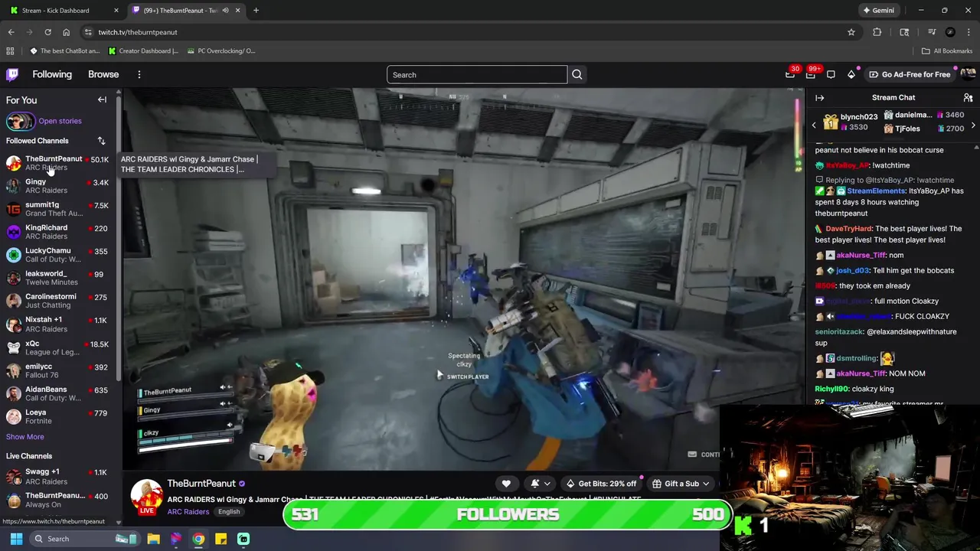This screenshot has height=551, width=980.
Task: Open TheBurntPeanut channel name link under video
Action: click(201, 484)
